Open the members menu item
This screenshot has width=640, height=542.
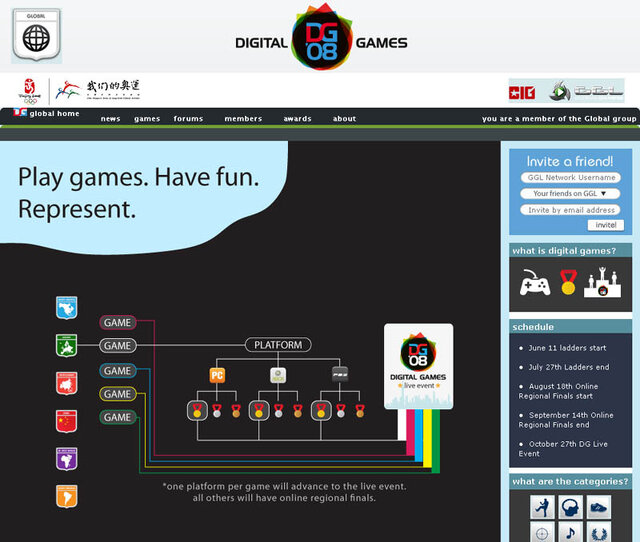[243, 119]
